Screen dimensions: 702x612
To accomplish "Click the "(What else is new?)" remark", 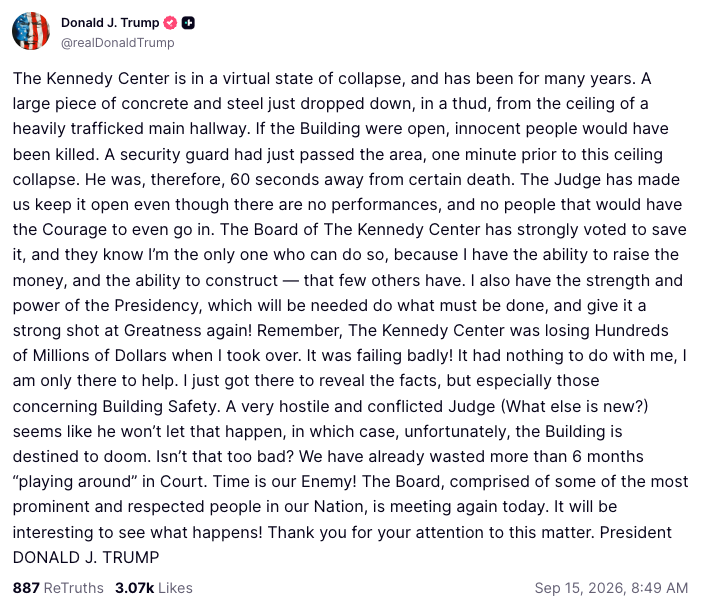I will tap(574, 406).
